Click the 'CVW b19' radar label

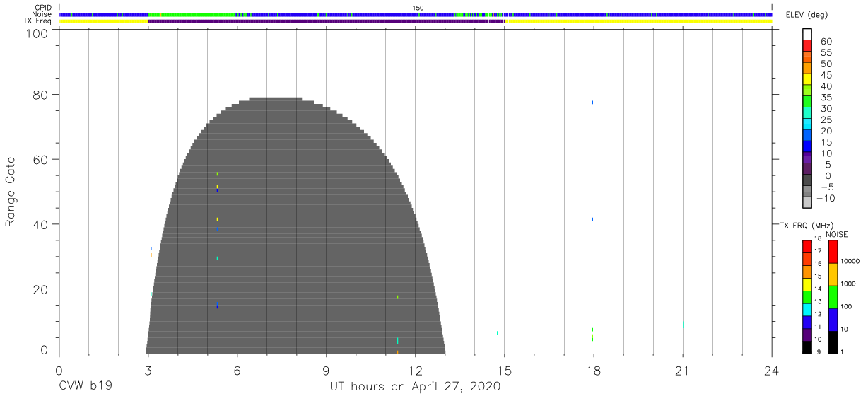[x=86, y=387]
